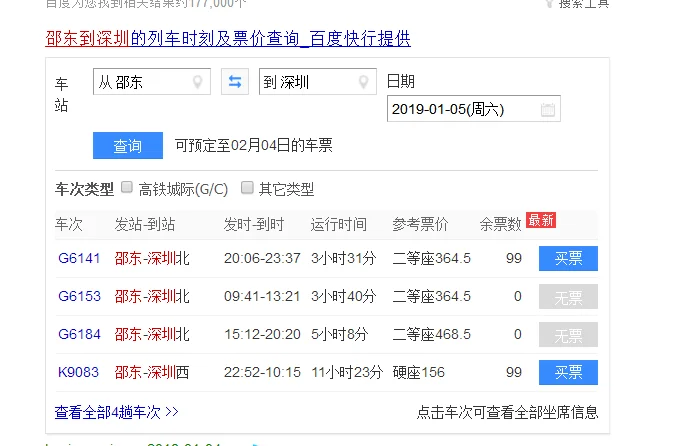Image resolution: width=675 pixels, height=446 pixels.
Task: Click price 二等座468.5 for G6184
Action: [431, 334]
